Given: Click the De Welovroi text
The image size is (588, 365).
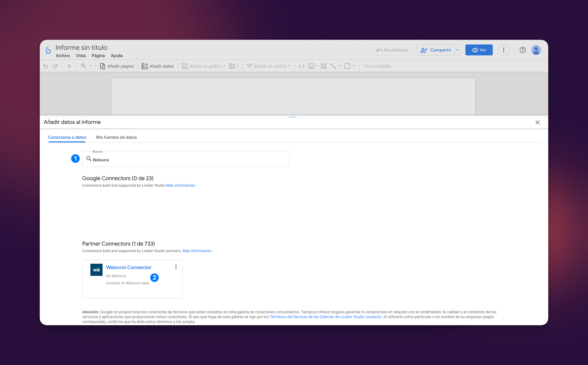Looking at the screenshot, I should coord(116,276).
